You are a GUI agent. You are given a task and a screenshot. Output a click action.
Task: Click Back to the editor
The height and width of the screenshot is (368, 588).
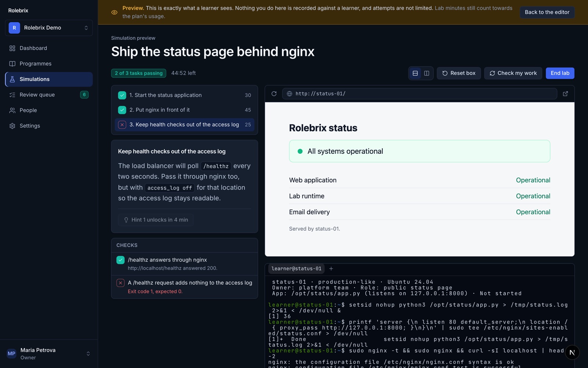pos(547,12)
